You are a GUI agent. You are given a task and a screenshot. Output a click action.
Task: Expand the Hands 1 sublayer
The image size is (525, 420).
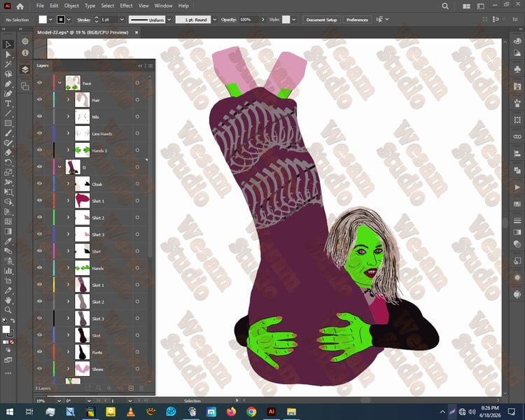click(x=68, y=150)
